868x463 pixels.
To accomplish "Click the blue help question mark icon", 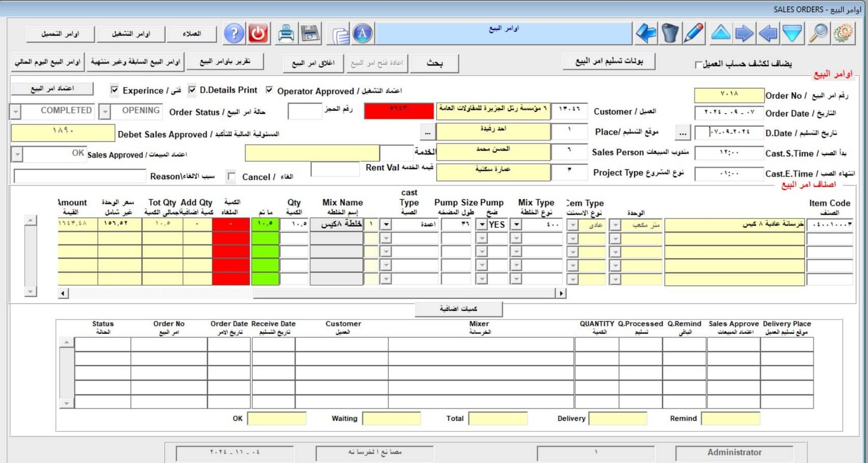I will [234, 34].
